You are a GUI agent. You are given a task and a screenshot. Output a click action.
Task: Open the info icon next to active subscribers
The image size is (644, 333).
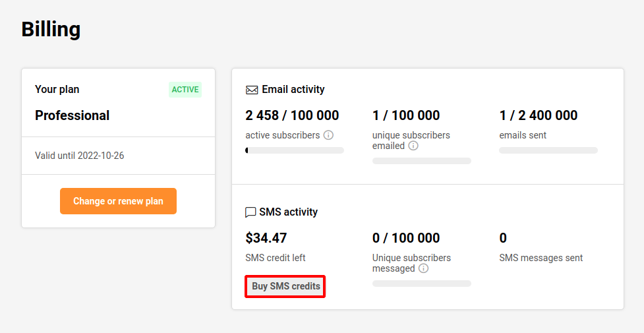(x=328, y=135)
